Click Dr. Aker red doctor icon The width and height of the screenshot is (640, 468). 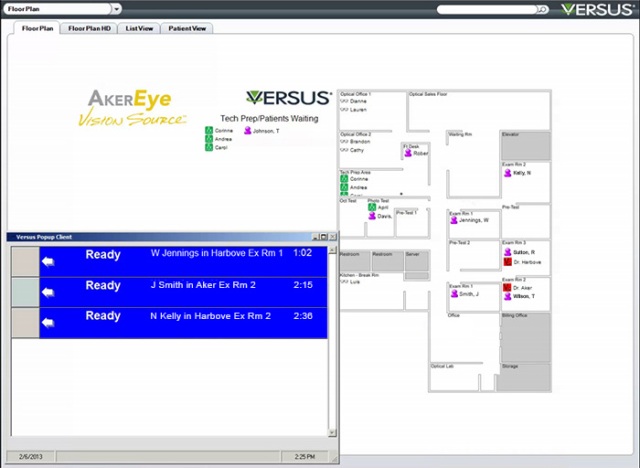pyautogui.click(x=507, y=288)
